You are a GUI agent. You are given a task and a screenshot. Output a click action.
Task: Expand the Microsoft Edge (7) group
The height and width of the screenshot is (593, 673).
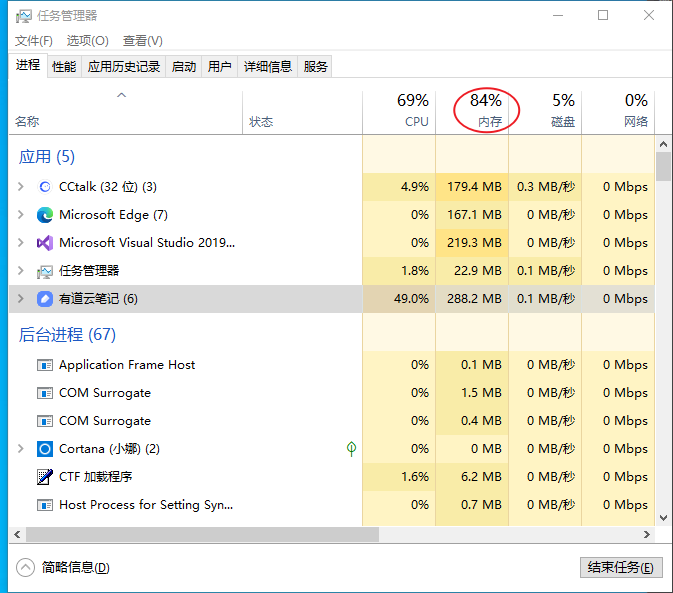(20, 215)
